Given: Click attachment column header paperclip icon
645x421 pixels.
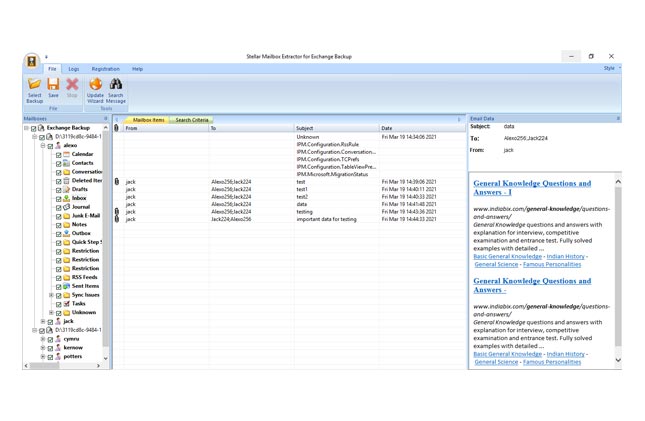Looking at the screenshot, I should (x=116, y=128).
